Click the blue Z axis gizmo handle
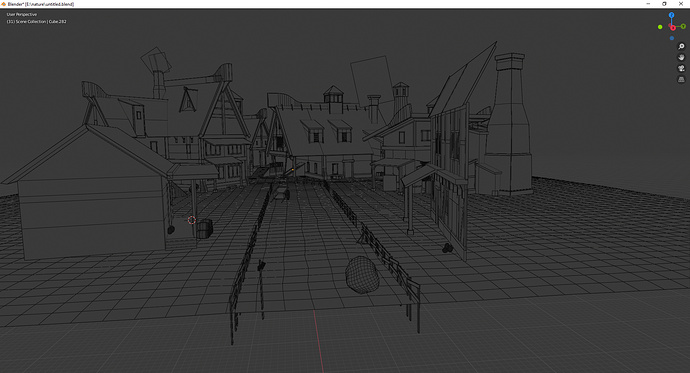The height and width of the screenshot is (373, 690). (672, 15)
